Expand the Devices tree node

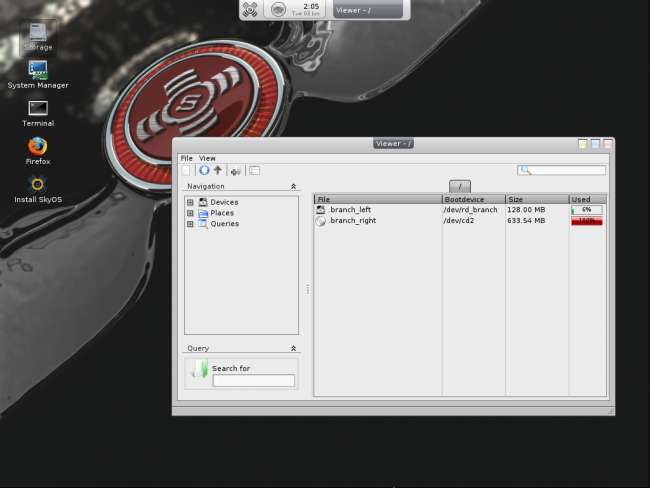coord(190,202)
